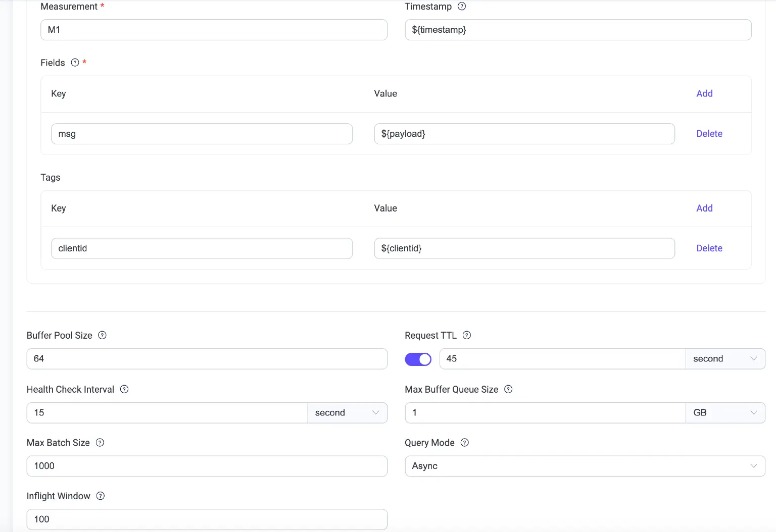Open Health Check Interval unit dropdown
776x532 pixels.
click(x=347, y=413)
